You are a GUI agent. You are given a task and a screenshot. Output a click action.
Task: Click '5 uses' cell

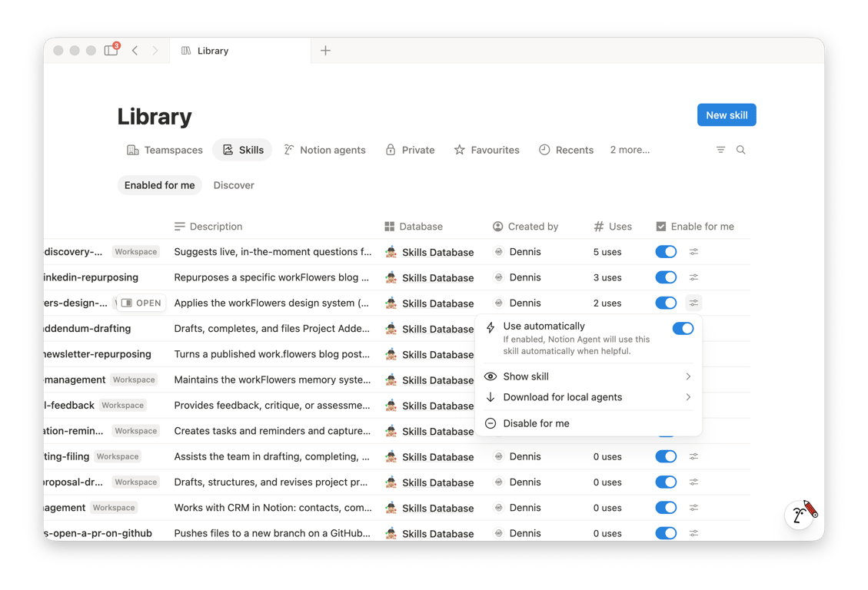(607, 251)
